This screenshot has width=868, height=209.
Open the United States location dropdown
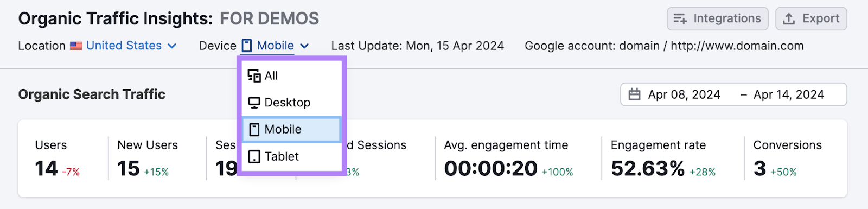(x=124, y=46)
